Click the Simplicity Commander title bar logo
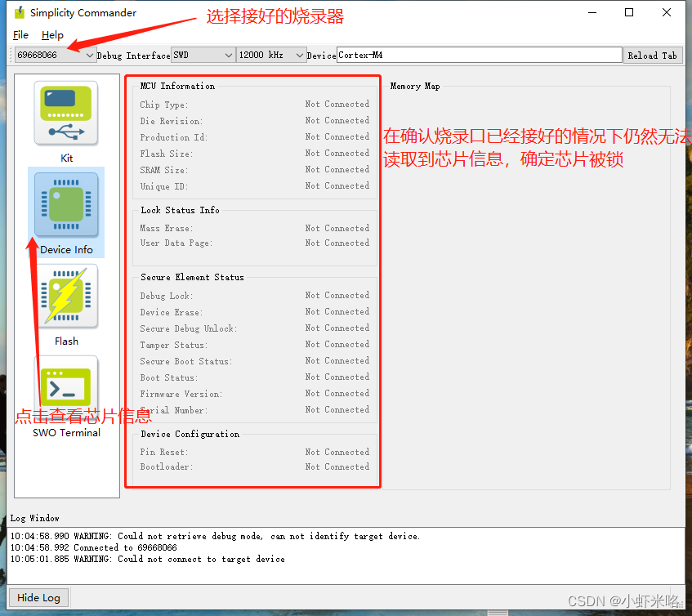 tap(20, 13)
